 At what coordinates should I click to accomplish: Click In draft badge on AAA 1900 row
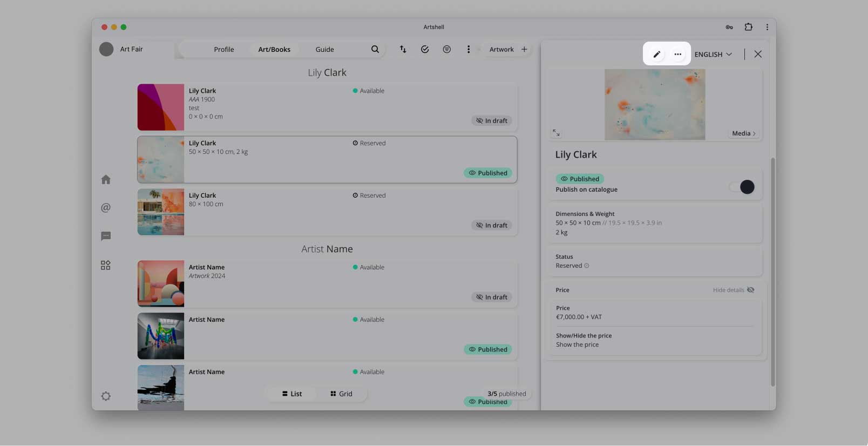tap(492, 120)
